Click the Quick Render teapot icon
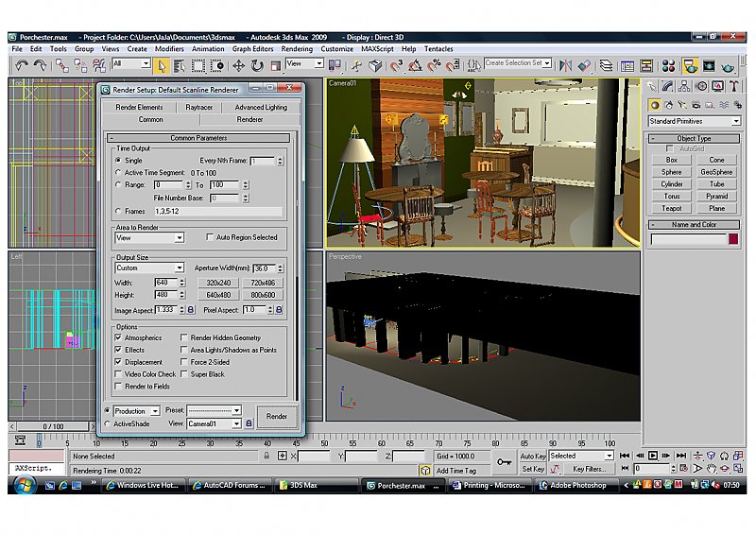Viewport: 756px width, 535px height. click(728, 65)
